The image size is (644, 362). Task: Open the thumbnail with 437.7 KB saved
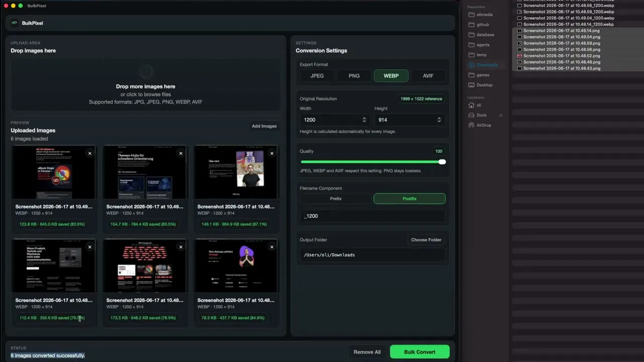point(236,266)
